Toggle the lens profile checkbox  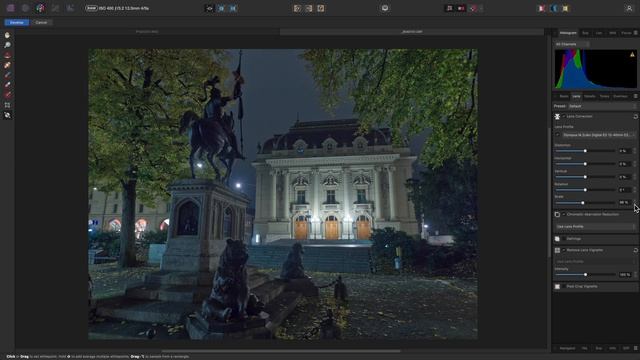click(558, 135)
